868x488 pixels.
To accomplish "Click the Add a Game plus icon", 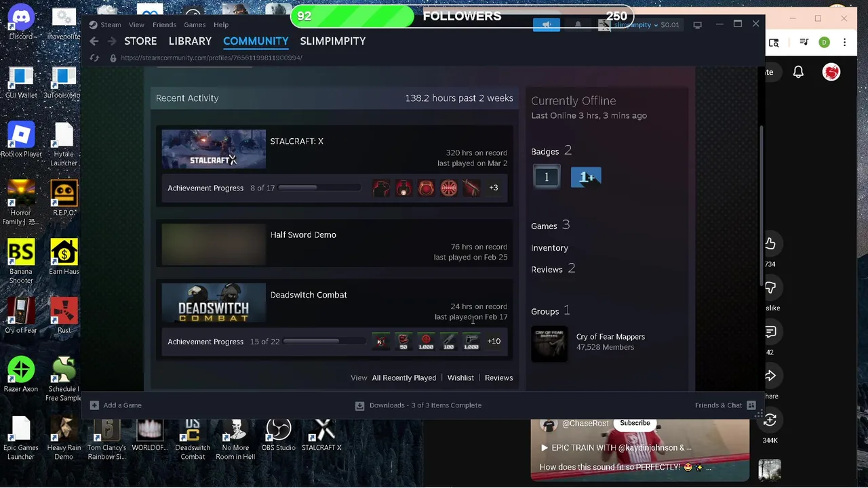I will (94, 405).
